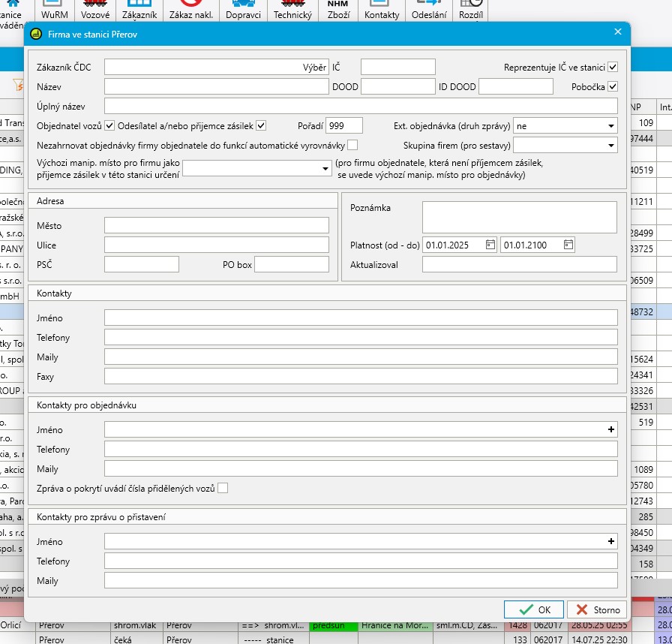Open calendar for Platnost end date
672x644 pixels.
(x=568, y=245)
